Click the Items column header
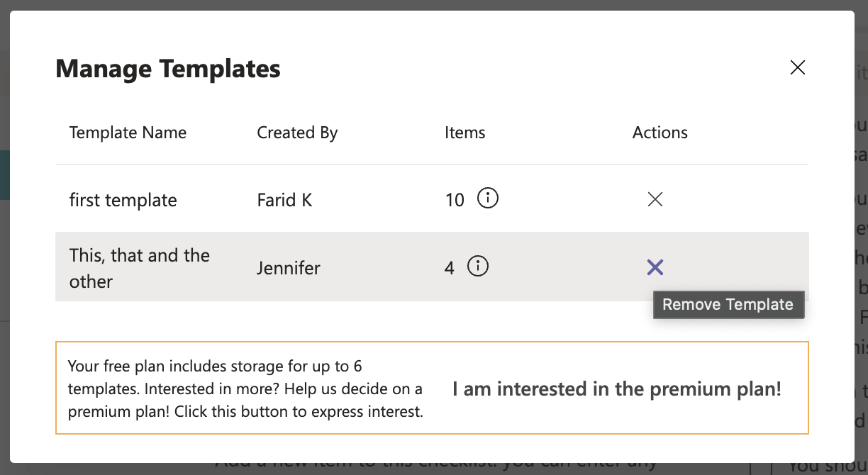The image size is (868, 475). 464,133
